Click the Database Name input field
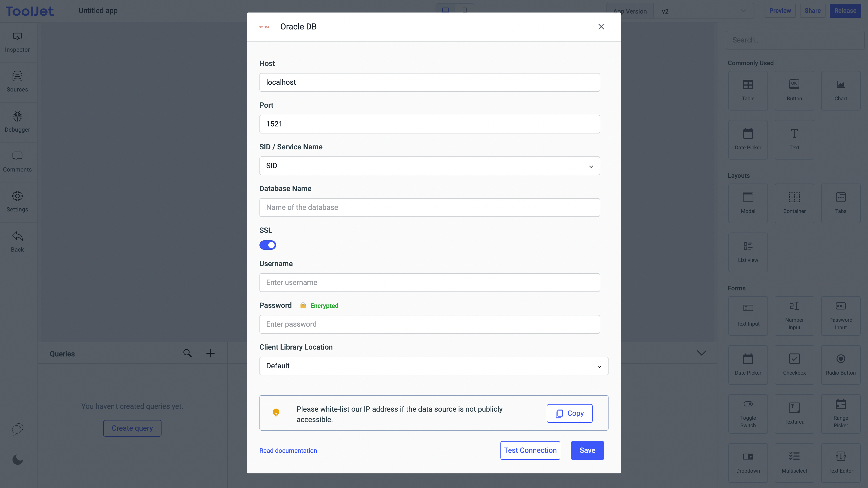The width and height of the screenshot is (868, 488). [429, 208]
